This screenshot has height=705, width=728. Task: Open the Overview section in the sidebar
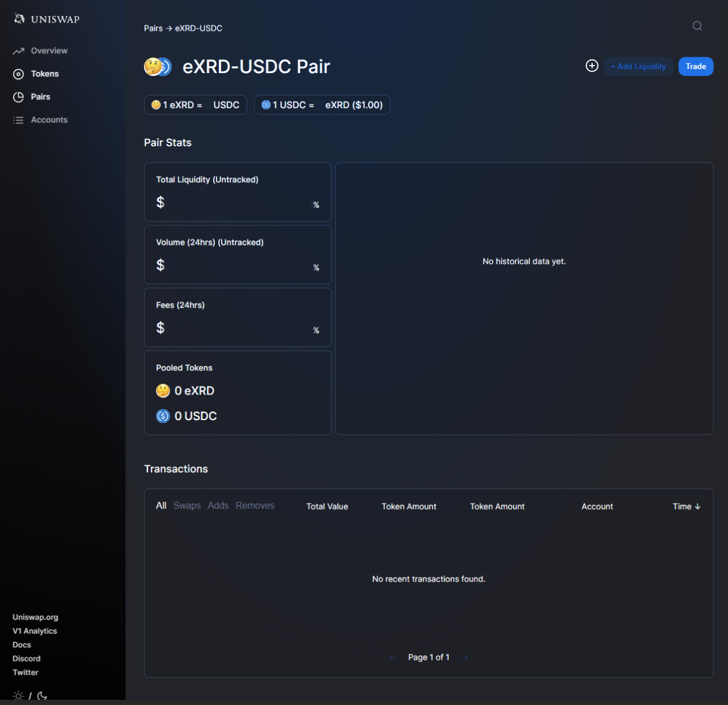coord(49,50)
